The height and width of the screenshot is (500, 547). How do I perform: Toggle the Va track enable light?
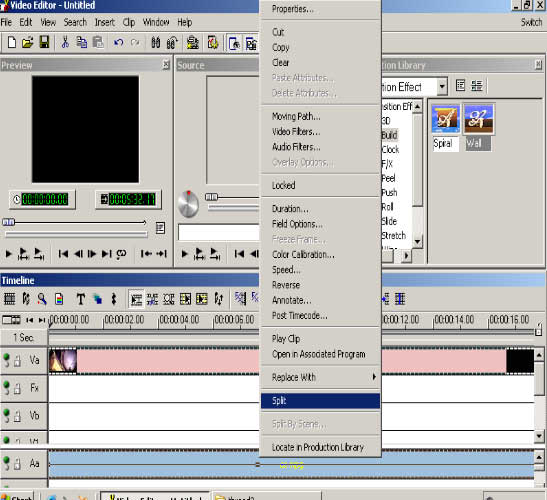(x=6, y=357)
